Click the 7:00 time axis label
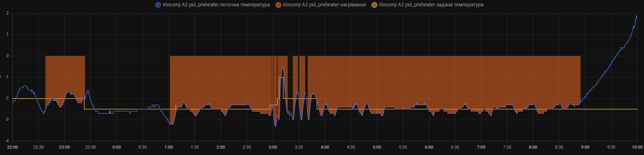Image resolution: width=644 pixels, height=155 pixels. point(481,147)
